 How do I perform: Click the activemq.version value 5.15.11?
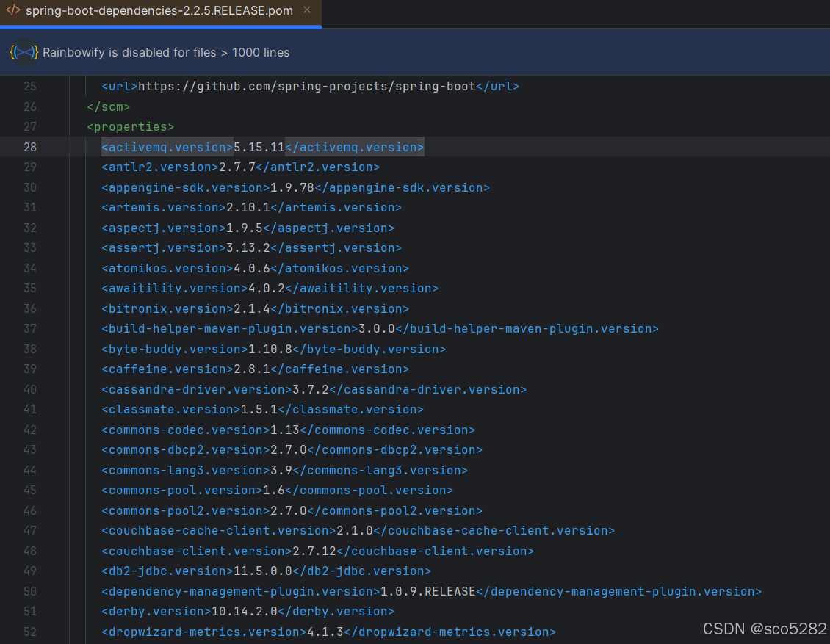tap(259, 147)
